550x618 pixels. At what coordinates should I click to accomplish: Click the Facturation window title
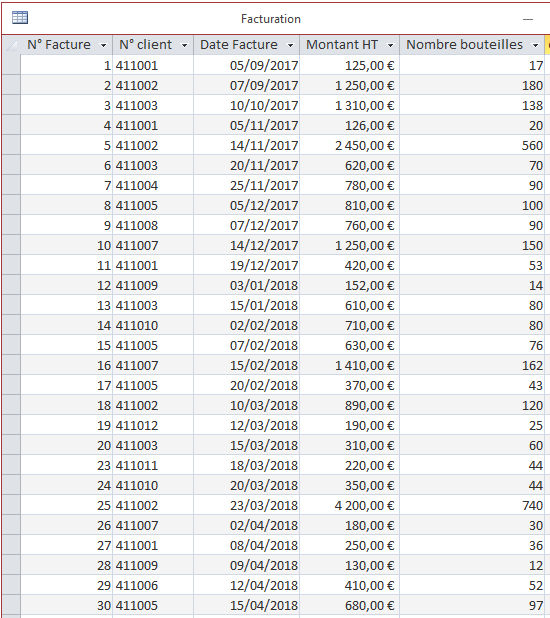(271, 19)
